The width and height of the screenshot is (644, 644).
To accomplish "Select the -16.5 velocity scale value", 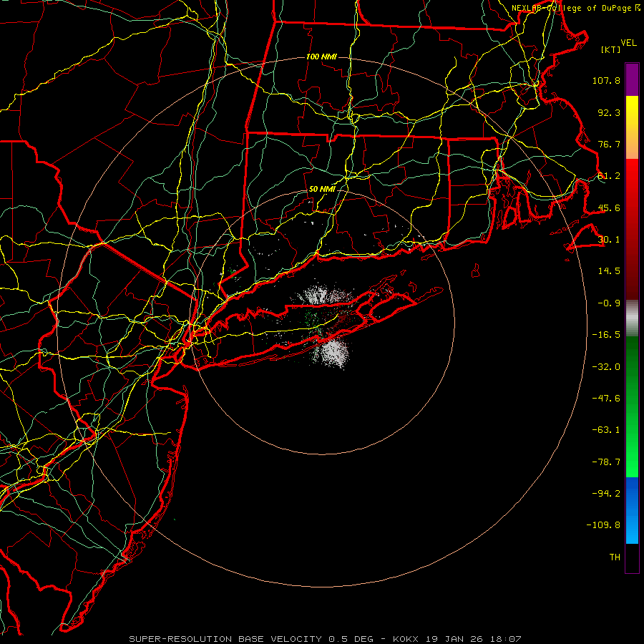I will 606,335.
